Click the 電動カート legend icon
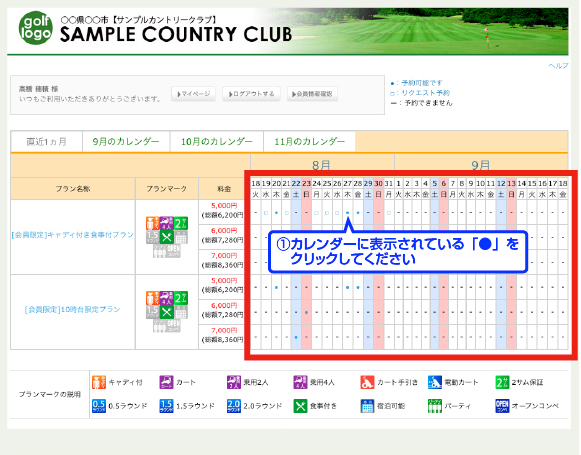The width and height of the screenshot is (581, 455). [435, 382]
